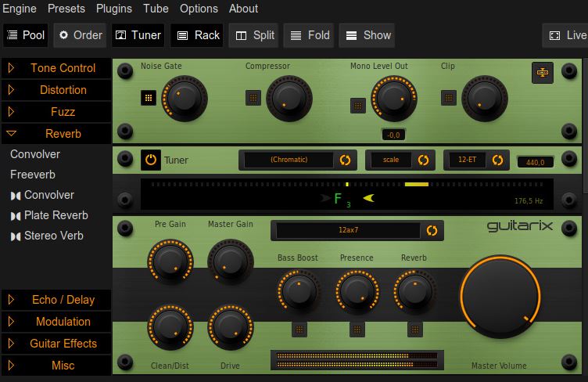The width and height of the screenshot is (588, 382).
Task: Click the amp Reverb knob
Action: pos(414,291)
